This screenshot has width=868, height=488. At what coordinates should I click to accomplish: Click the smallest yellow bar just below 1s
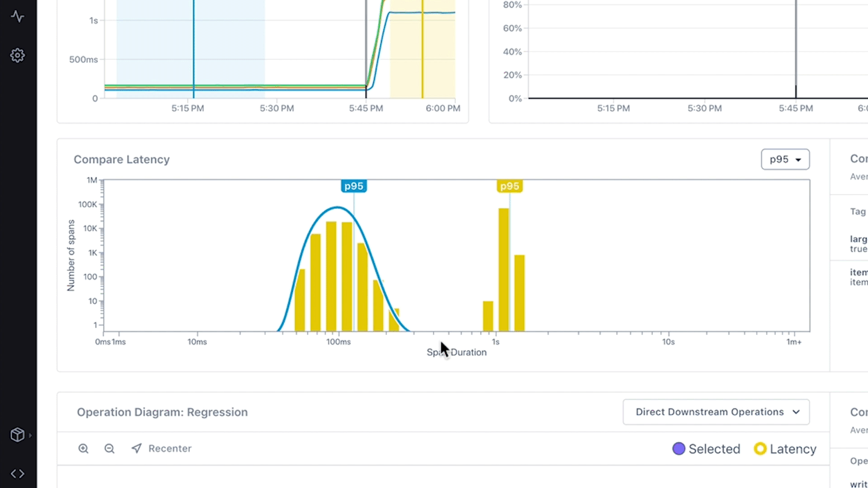pos(488,316)
